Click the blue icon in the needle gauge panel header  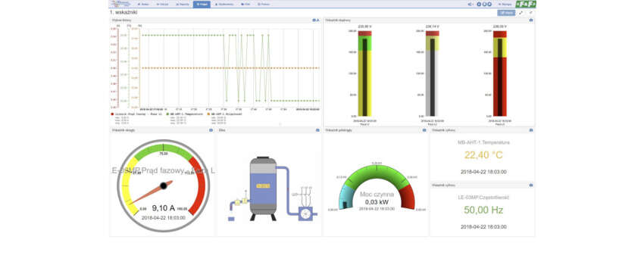pos(211,130)
